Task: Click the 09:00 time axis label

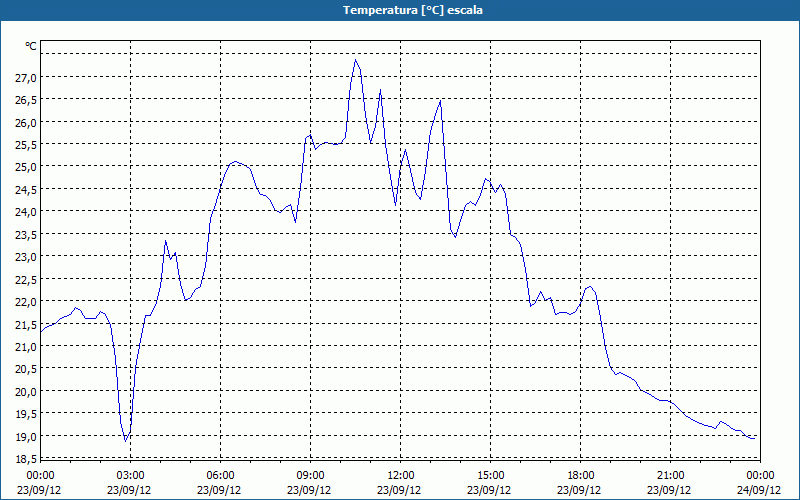Action: [311, 476]
